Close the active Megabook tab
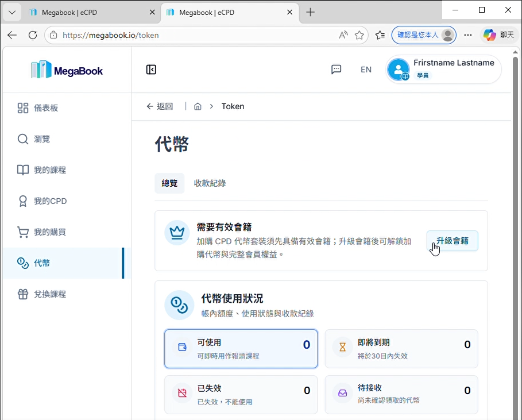522x420 pixels. click(x=289, y=12)
